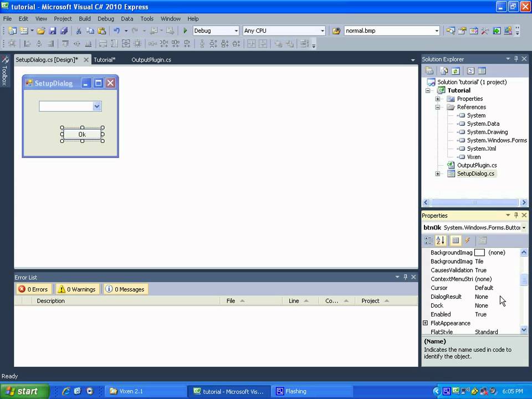
Task: Open the Any CPU platform dropdown
Action: (x=323, y=31)
